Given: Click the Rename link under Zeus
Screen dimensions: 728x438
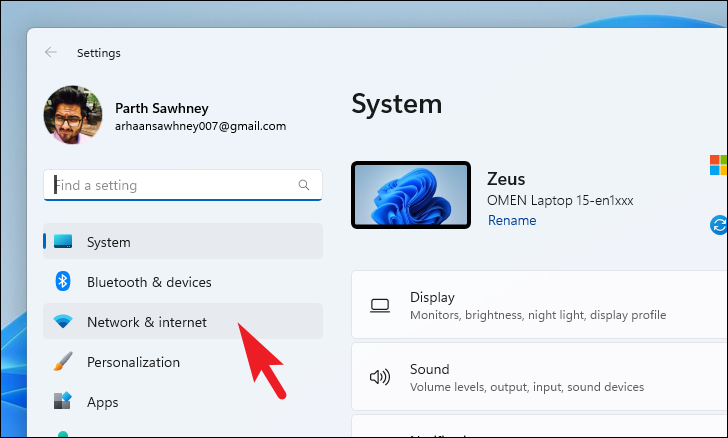Looking at the screenshot, I should [512, 220].
